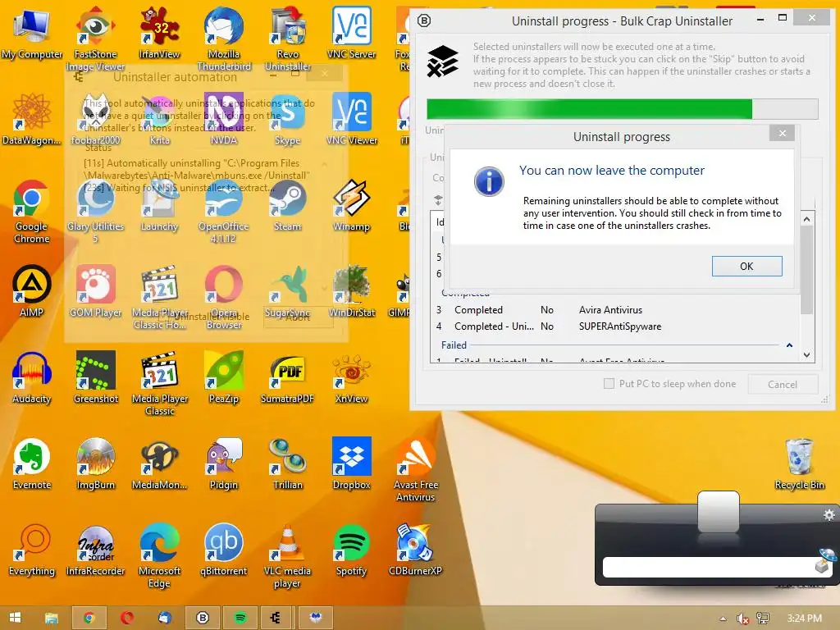Open Microsoft Edge desktop icon

pyautogui.click(x=160, y=555)
